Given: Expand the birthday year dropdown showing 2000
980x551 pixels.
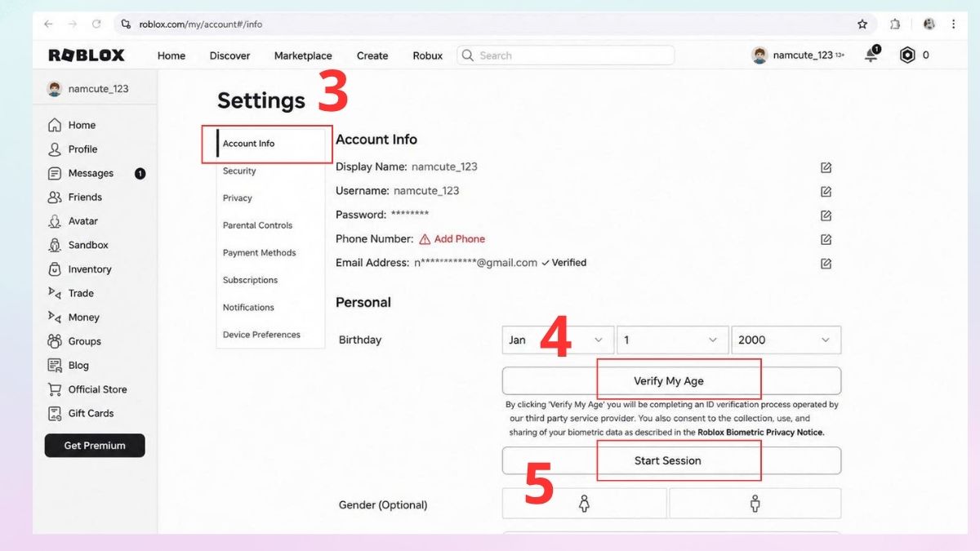Looking at the screenshot, I should tap(786, 340).
